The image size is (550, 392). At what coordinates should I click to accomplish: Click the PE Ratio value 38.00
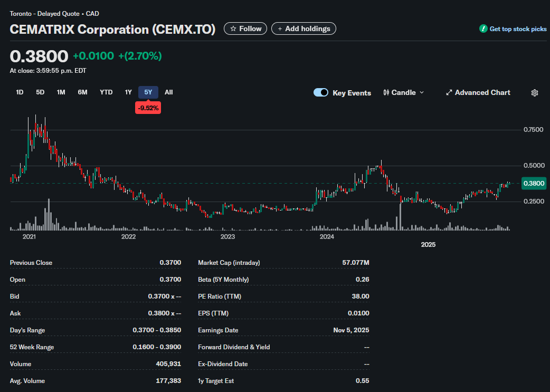click(361, 297)
